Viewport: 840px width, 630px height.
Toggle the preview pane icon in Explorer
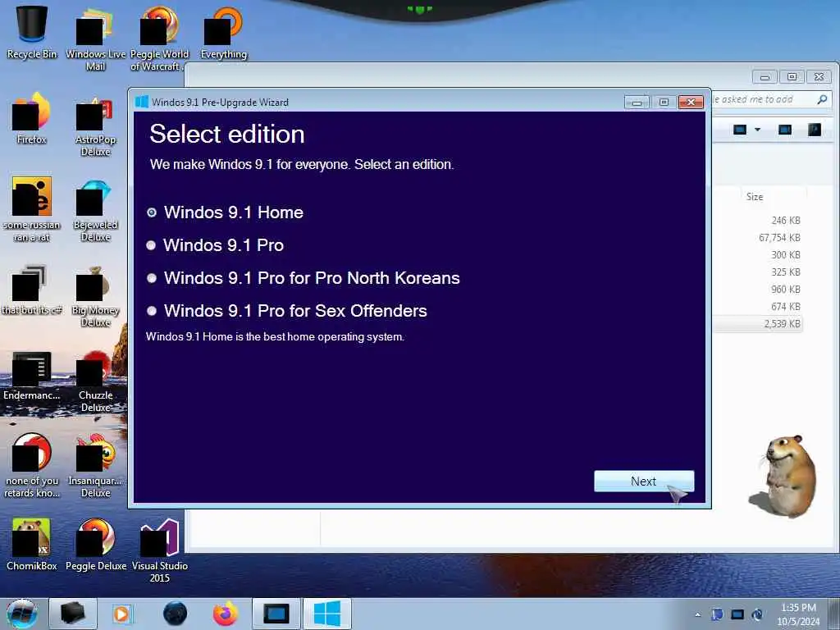[x=785, y=130]
